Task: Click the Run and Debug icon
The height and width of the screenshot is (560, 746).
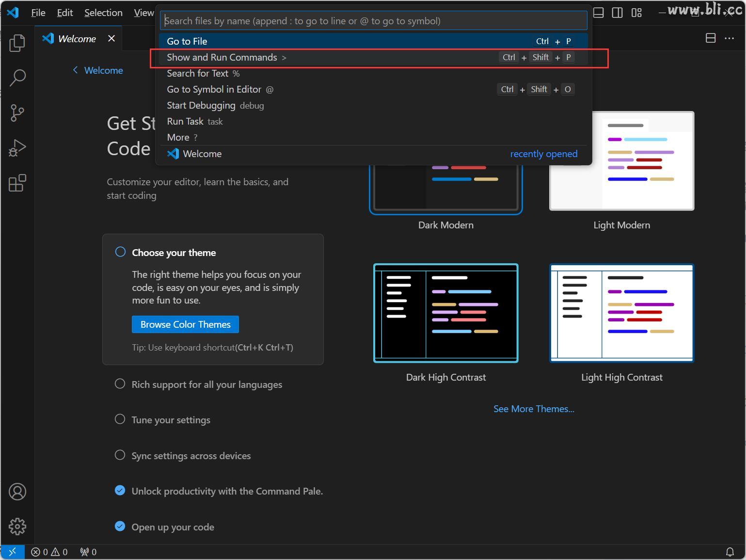Action: point(17,148)
